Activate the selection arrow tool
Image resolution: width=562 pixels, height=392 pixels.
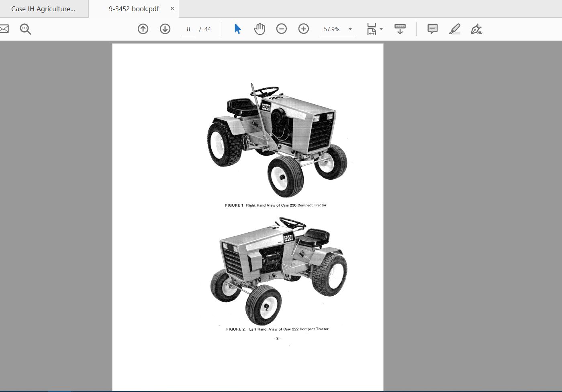237,29
